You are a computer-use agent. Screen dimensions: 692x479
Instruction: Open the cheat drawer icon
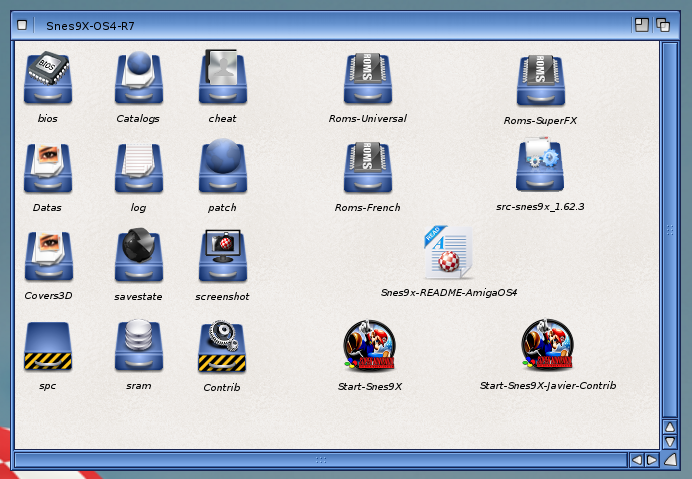[222, 78]
